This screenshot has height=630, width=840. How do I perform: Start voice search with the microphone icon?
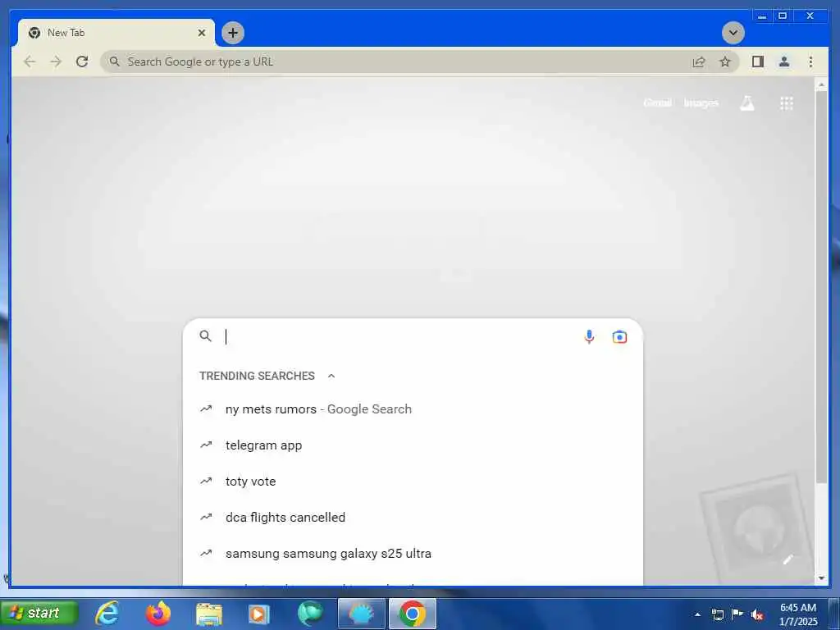[x=589, y=336]
